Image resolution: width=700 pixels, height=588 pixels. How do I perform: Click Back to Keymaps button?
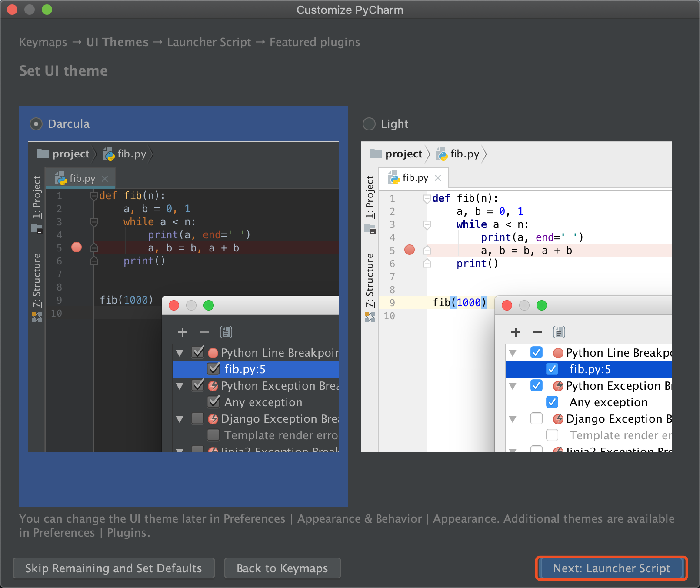[x=282, y=568]
